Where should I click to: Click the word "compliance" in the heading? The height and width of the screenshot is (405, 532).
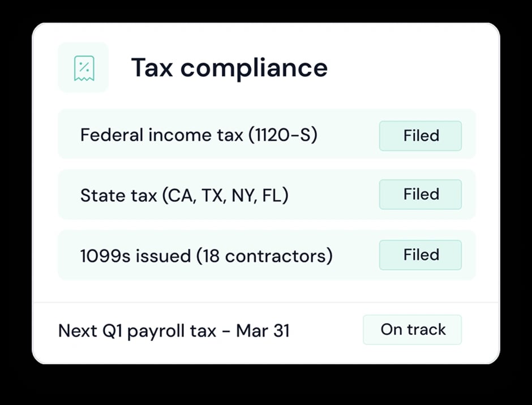254,68
